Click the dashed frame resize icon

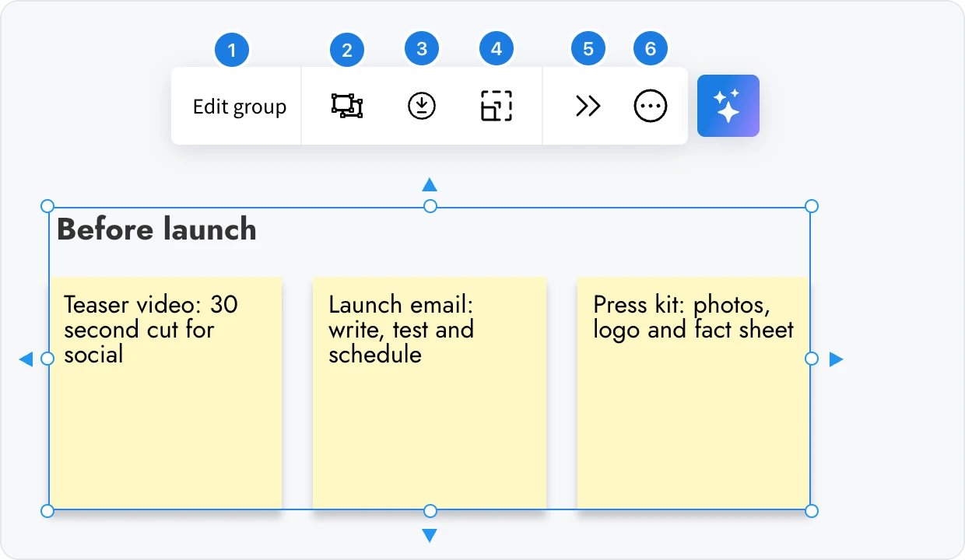497,106
